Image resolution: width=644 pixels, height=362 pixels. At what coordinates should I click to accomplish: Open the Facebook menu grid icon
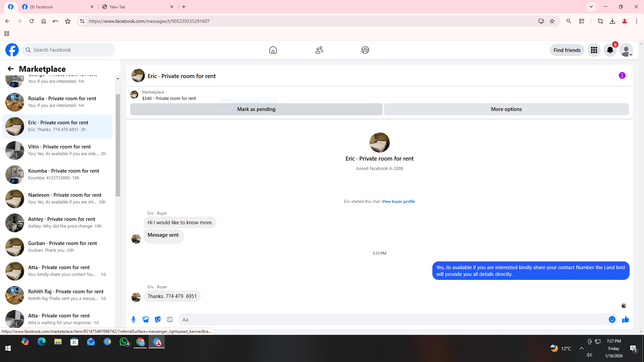point(594,50)
